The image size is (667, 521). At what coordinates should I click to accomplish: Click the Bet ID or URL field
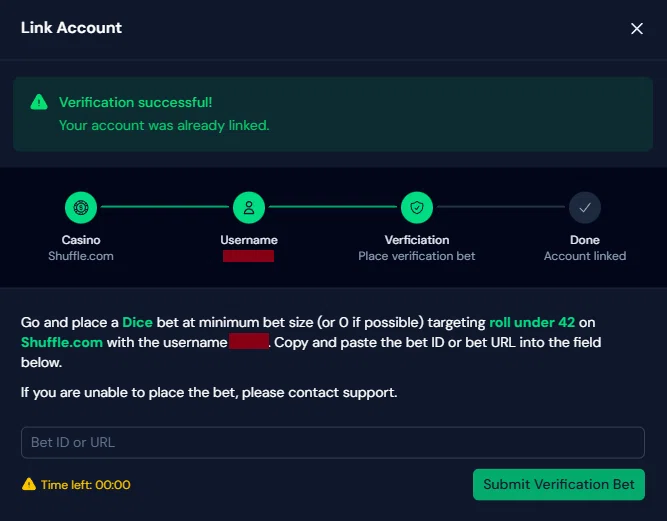pyautogui.click(x=333, y=442)
